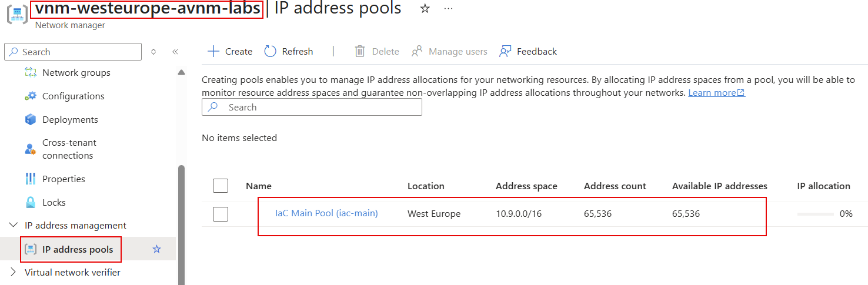The image size is (868, 285).
Task: Click the Location column header
Action: tap(426, 186)
